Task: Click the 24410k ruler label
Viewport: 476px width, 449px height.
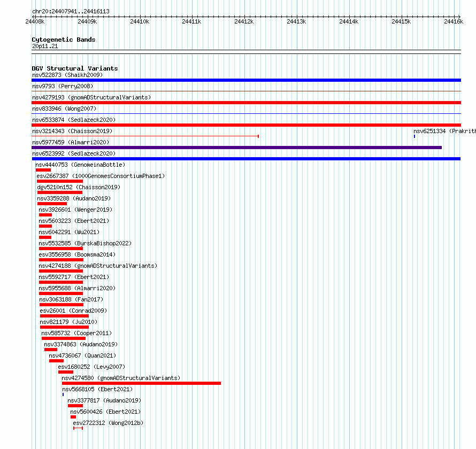Action: (140, 21)
